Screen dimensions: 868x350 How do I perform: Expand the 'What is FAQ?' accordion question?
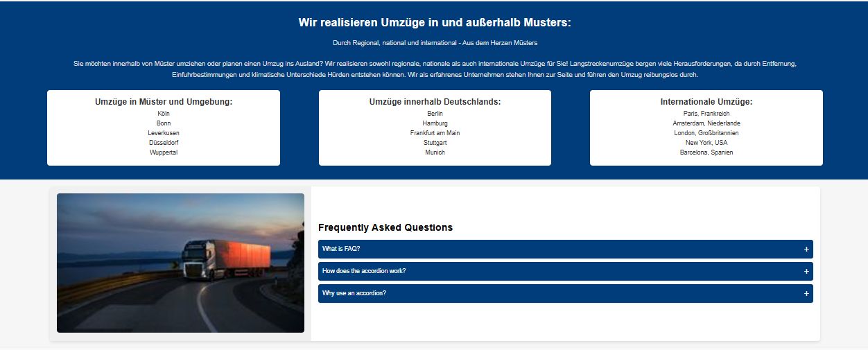pyautogui.click(x=341, y=249)
